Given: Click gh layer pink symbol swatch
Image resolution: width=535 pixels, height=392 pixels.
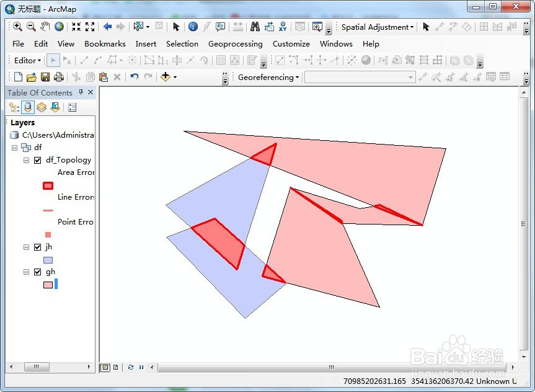Looking at the screenshot, I should (x=48, y=285).
